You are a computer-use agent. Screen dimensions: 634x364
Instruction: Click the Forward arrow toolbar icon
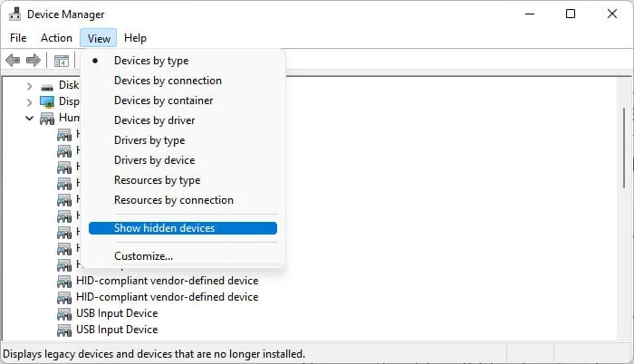pos(33,61)
